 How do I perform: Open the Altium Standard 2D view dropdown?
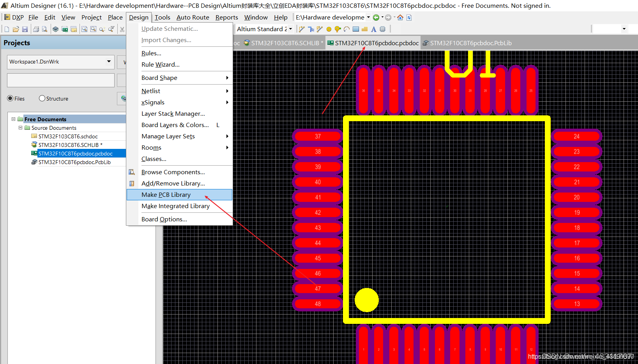coord(290,29)
